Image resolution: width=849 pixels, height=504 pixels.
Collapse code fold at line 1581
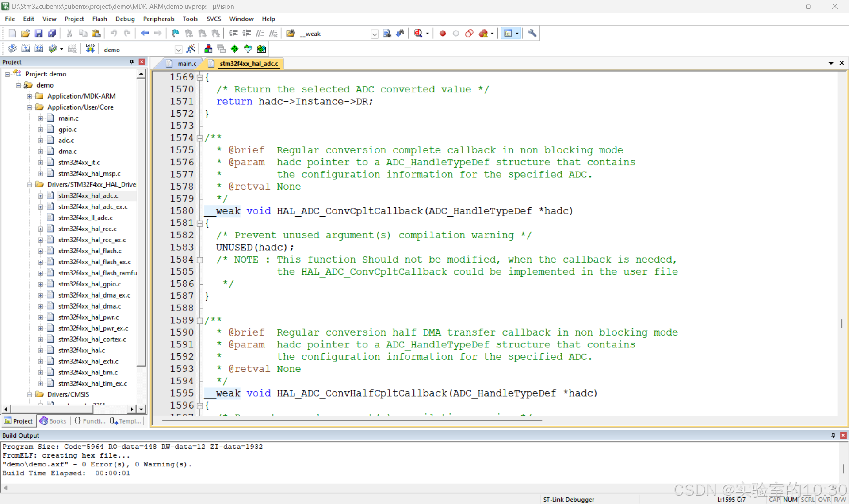pyautogui.click(x=200, y=224)
